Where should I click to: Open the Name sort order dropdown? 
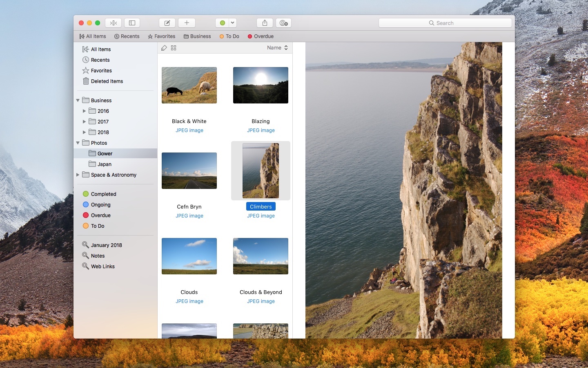[277, 48]
